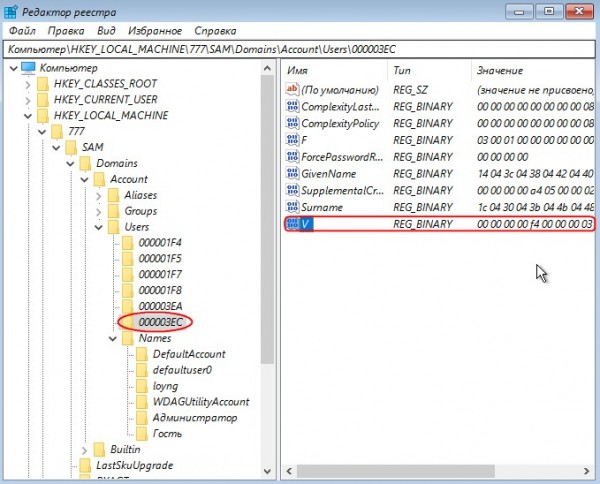Click the tree pane scroll-down arrow

tap(267, 471)
